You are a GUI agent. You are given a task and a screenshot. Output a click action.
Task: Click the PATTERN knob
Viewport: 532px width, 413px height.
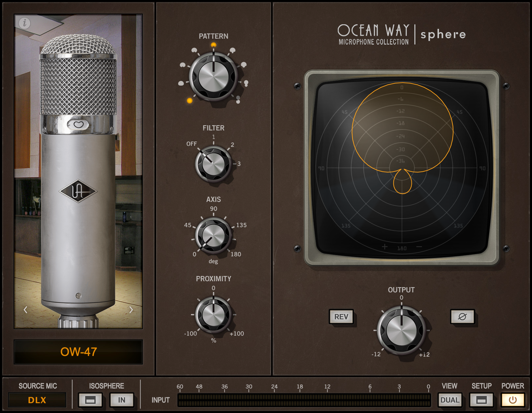coord(213,76)
